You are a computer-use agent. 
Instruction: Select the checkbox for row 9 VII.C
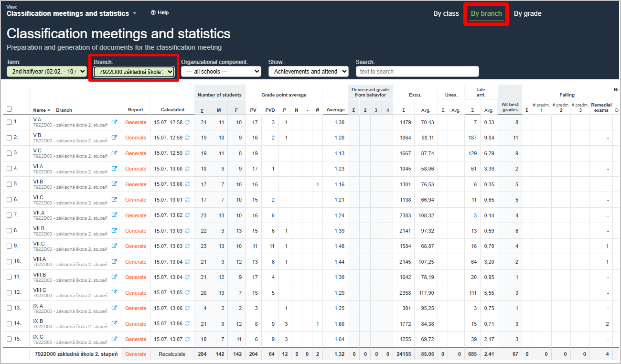(10, 246)
